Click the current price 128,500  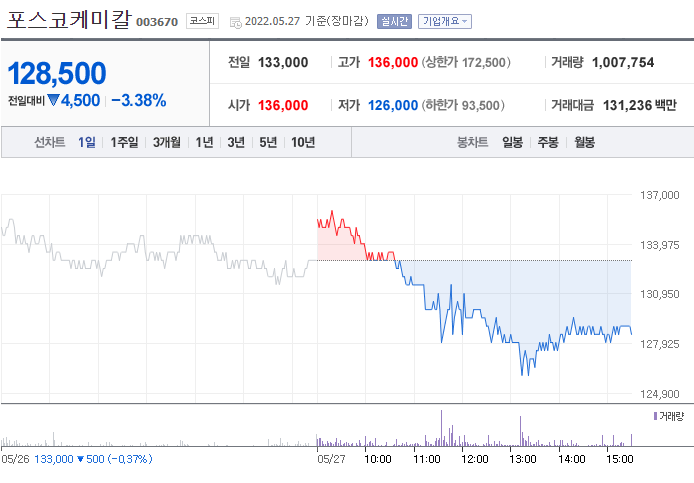[x=57, y=73]
